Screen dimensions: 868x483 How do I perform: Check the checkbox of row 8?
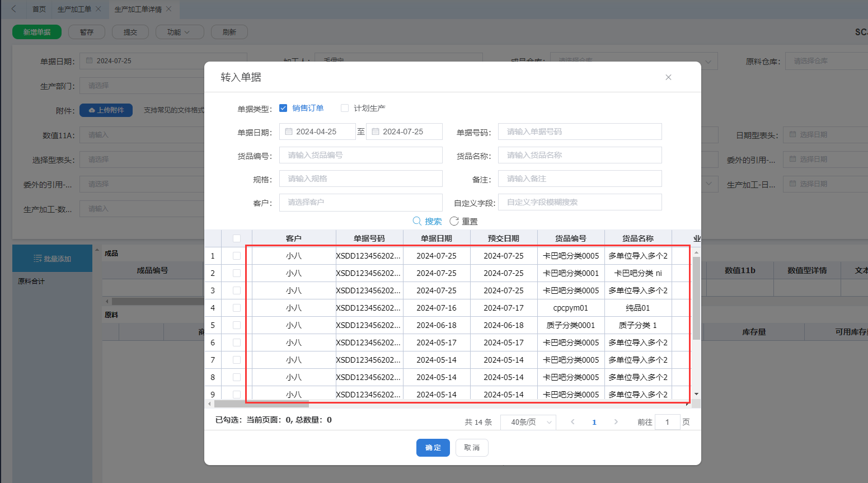pyautogui.click(x=237, y=377)
